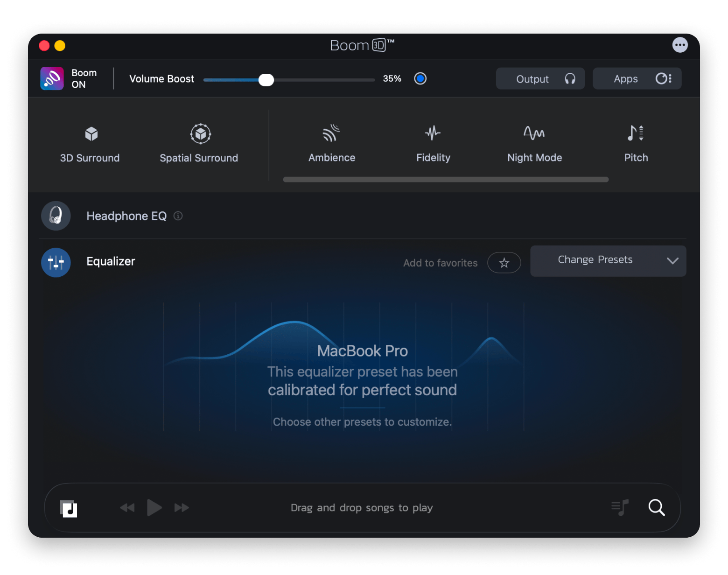Close the Boom 3D window
This screenshot has height=575, width=728.
[x=44, y=45]
